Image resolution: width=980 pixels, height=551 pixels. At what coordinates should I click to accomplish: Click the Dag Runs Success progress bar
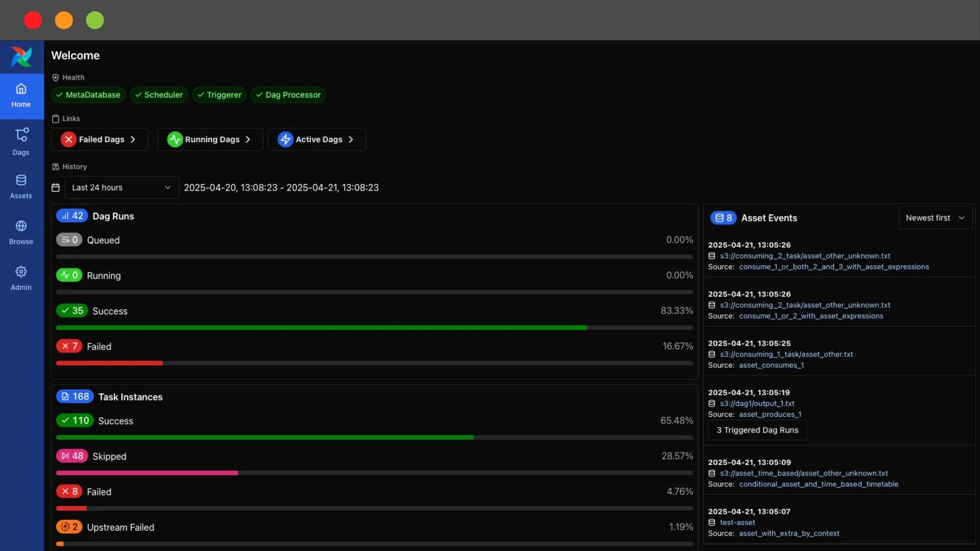point(375,328)
